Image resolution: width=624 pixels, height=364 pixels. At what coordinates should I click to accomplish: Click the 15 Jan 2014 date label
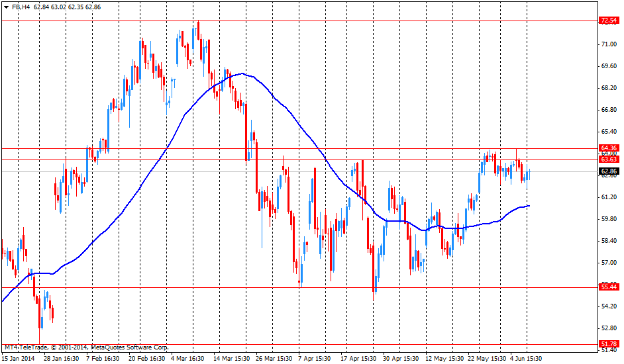pos(19,359)
